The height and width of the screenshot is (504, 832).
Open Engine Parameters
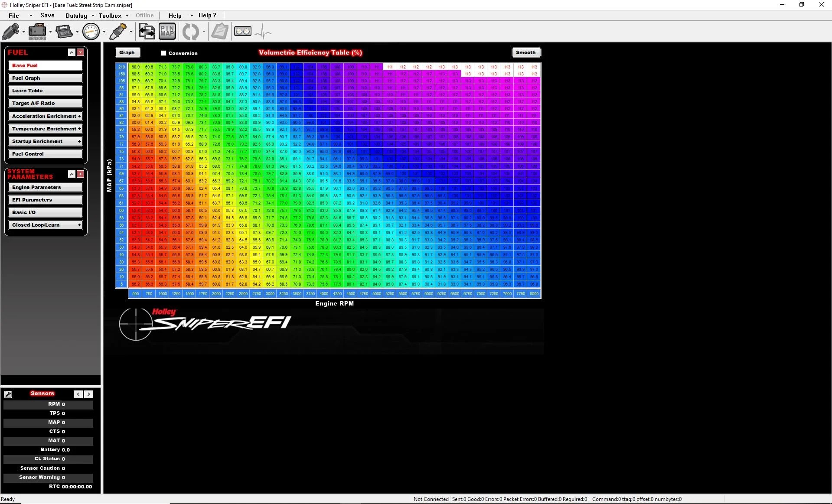click(45, 187)
